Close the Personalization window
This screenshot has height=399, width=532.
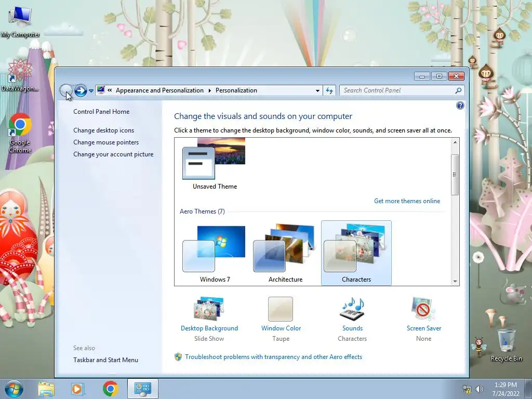coord(456,76)
